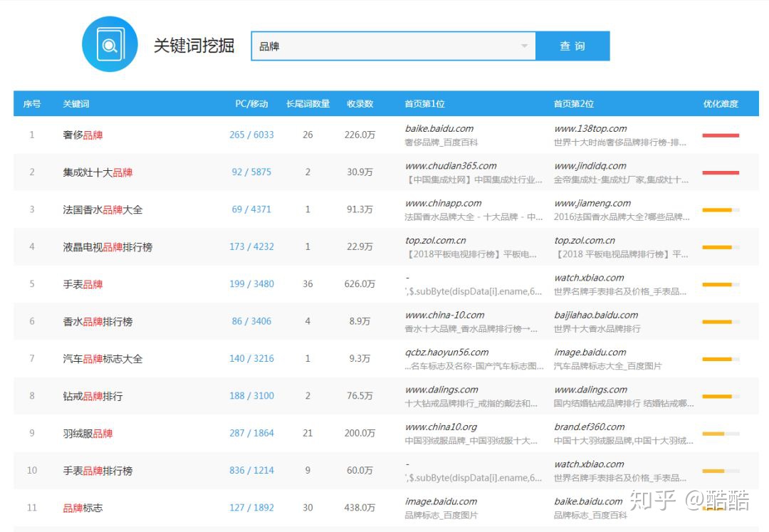Click PC/mobile index 265 / 6033
The image size is (769, 532).
[251, 135]
